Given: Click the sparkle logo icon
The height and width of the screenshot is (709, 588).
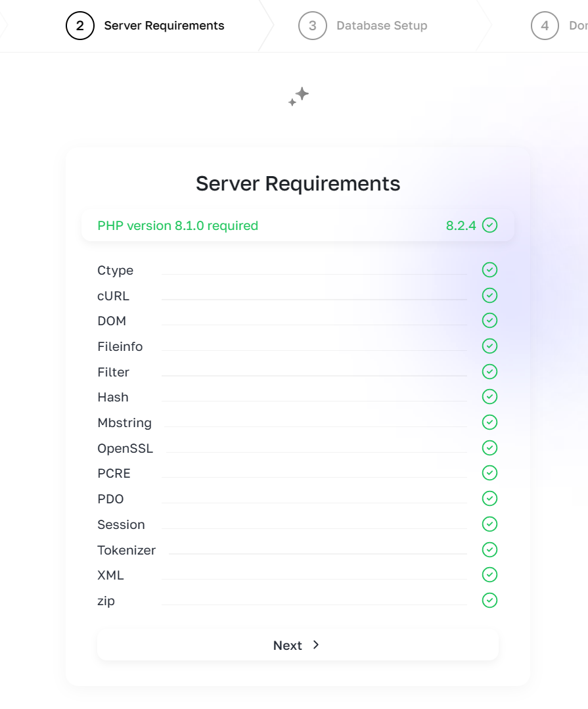Looking at the screenshot, I should coord(299,97).
